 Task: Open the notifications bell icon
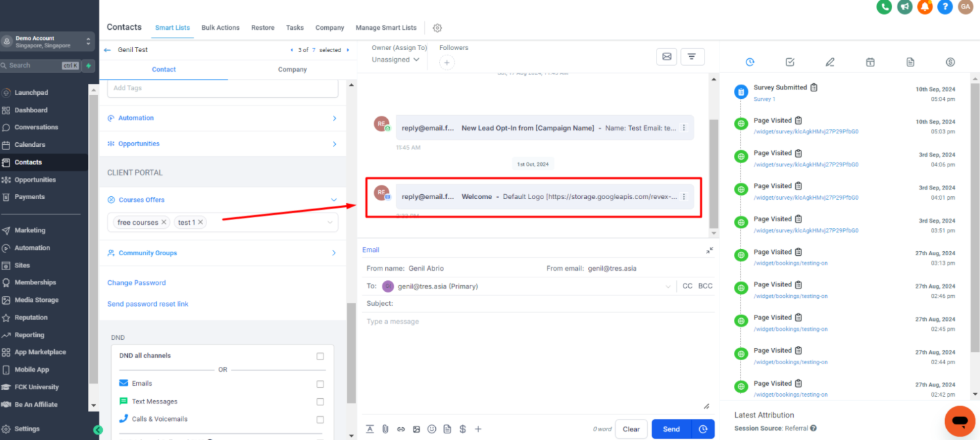(925, 7)
